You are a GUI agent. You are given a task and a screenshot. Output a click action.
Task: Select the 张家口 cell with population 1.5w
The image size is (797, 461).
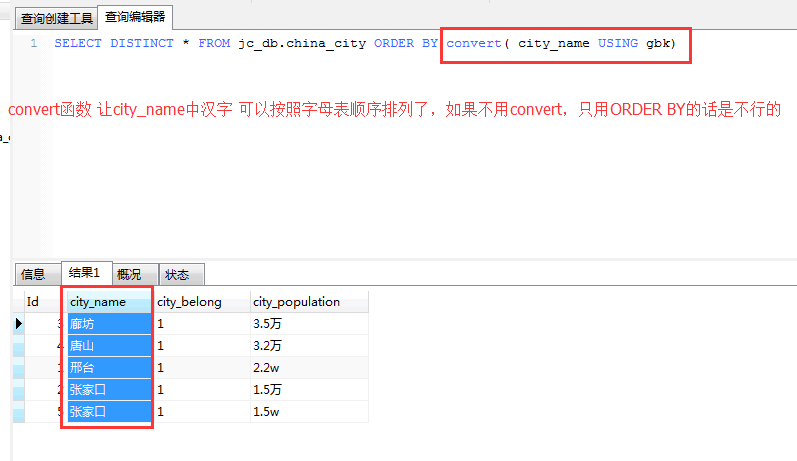point(109,412)
